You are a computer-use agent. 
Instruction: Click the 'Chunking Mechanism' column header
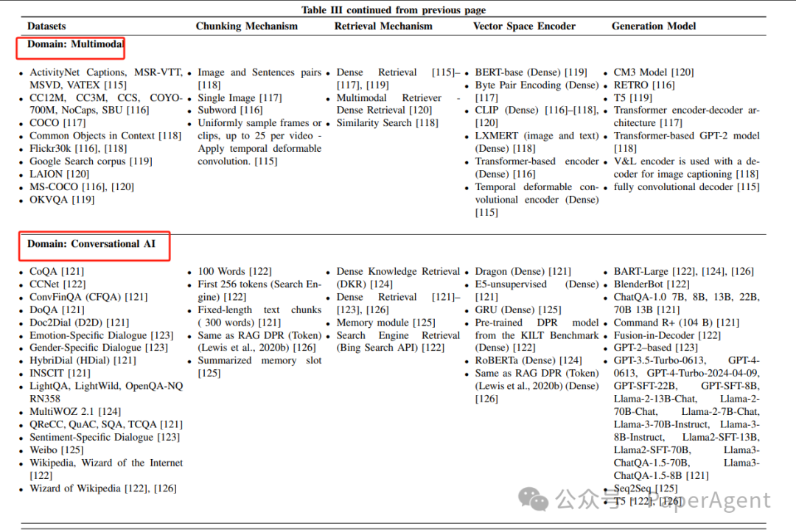coord(247,27)
